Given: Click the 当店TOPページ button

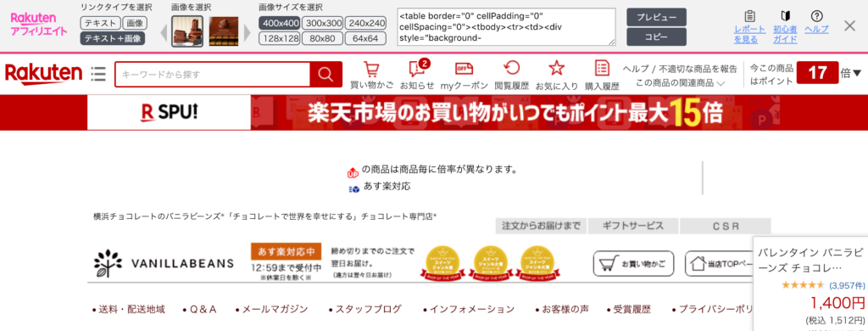Looking at the screenshot, I should pyautogui.click(x=720, y=263).
